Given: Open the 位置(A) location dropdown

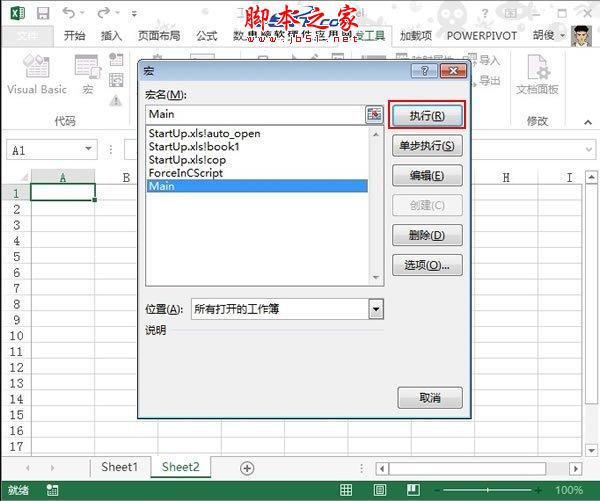Looking at the screenshot, I should coord(376,309).
